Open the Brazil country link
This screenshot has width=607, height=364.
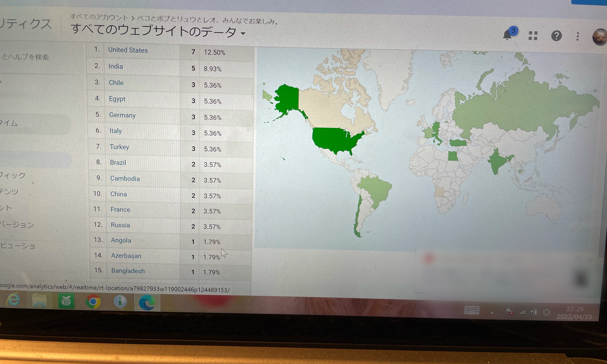(x=118, y=163)
